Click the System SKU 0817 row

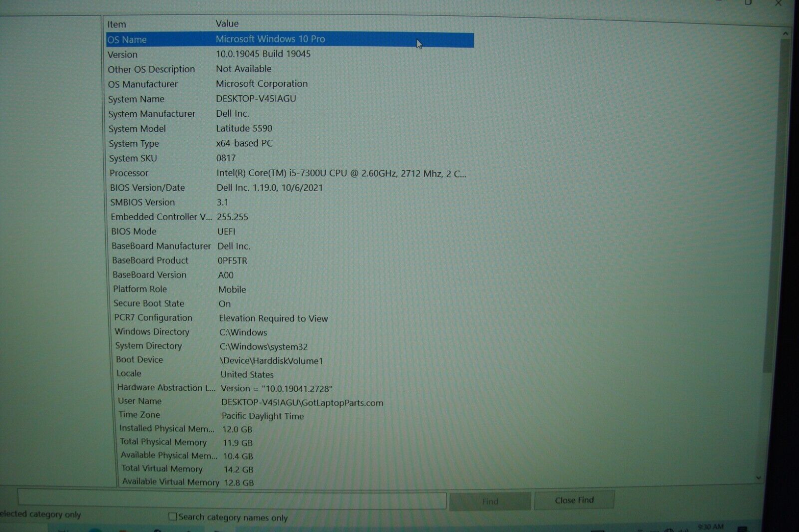click(x=290, y=158)
